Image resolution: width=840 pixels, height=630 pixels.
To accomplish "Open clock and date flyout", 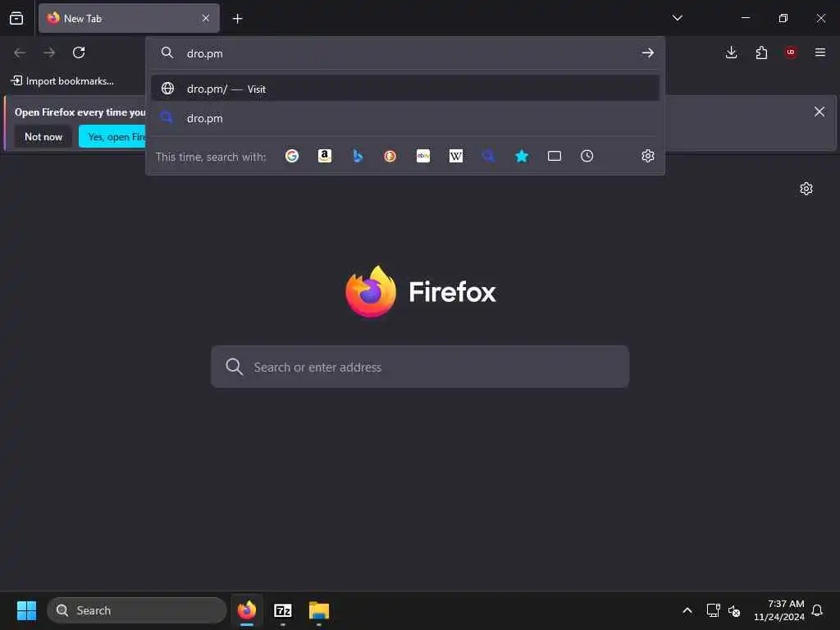I will 779,610.
